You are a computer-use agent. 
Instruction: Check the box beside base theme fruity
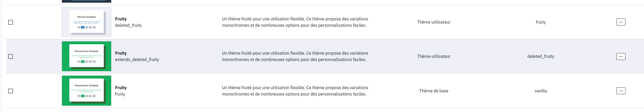pyautogui.click(x=11, y=91)
